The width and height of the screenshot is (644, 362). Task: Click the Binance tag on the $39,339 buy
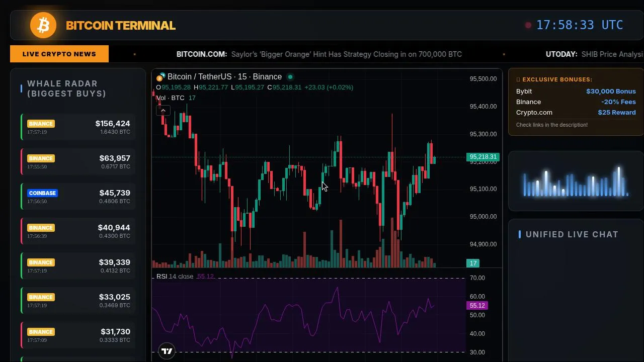41,262
